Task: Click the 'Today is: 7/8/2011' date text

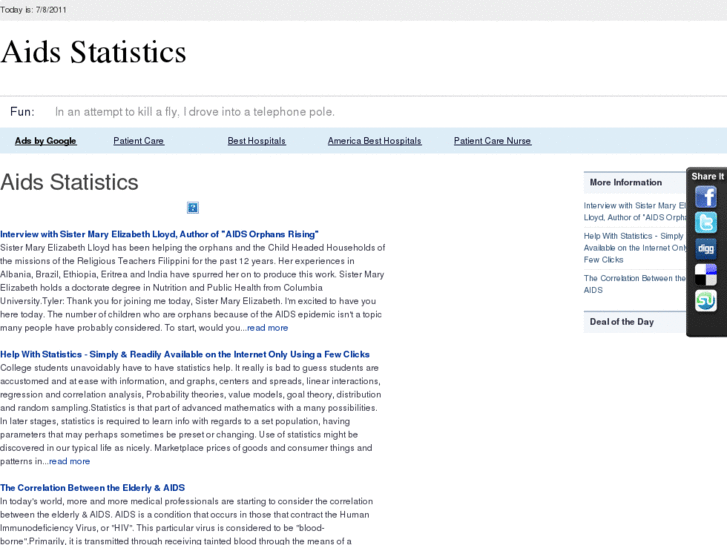Action: click(33, 10)
